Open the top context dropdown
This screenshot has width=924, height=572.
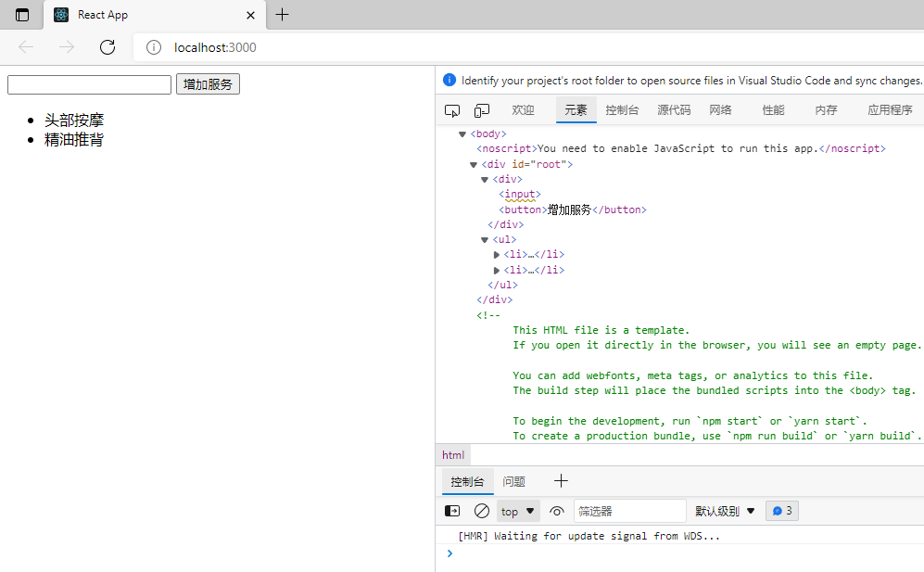518,511
